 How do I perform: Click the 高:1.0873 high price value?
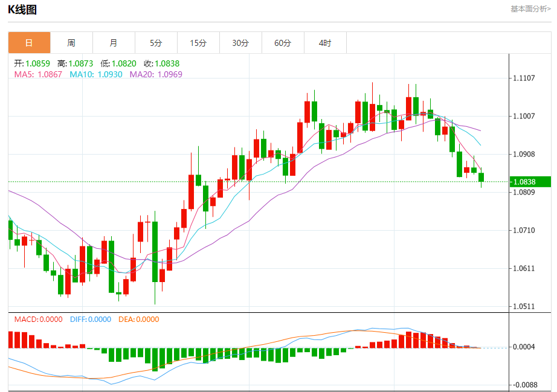point(76,63)
